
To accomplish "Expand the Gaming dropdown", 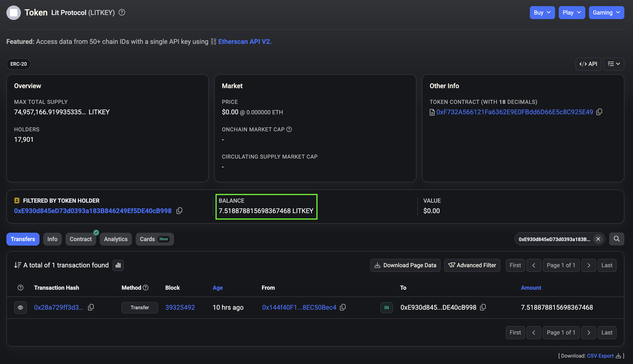I will click(x=606, y=12).
